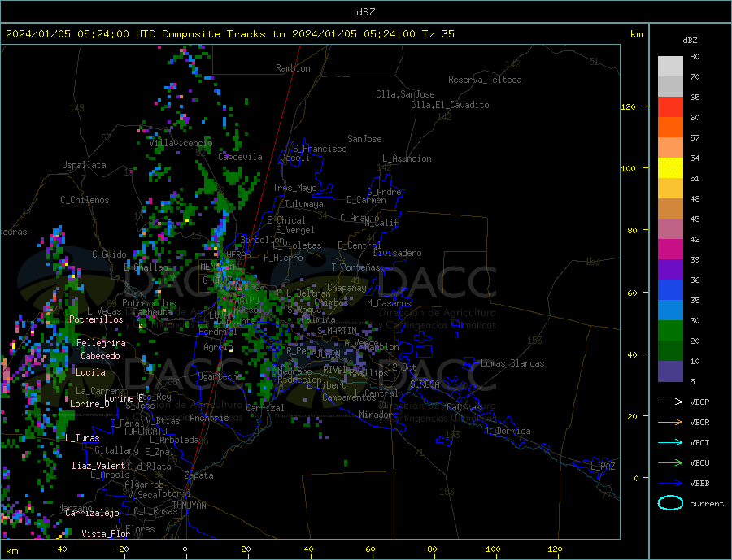The image size is (732, 560).
Task: Click the 'SanJose' map label
Action: [364, 139]
